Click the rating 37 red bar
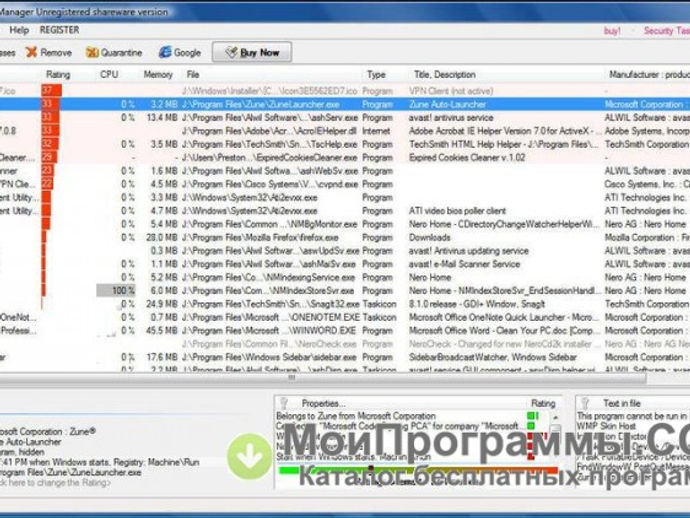This screenshot has height=518, width=690. tap(51, 91)
